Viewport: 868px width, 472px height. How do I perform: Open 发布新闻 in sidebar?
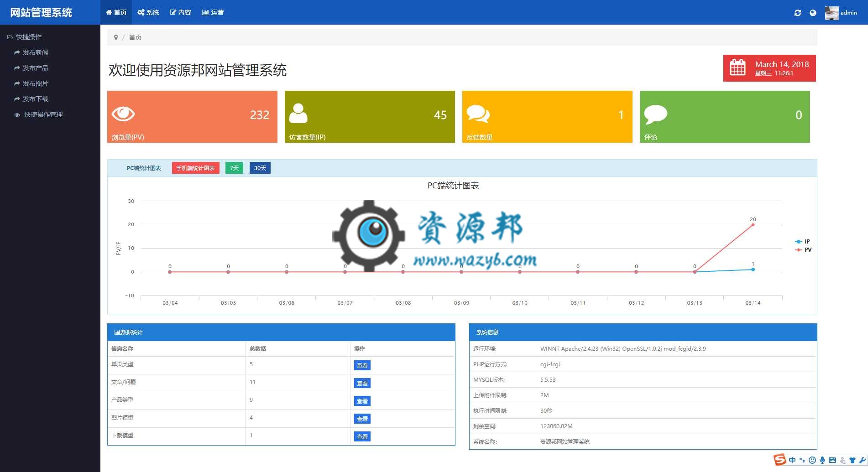click(x=31, y=52)
